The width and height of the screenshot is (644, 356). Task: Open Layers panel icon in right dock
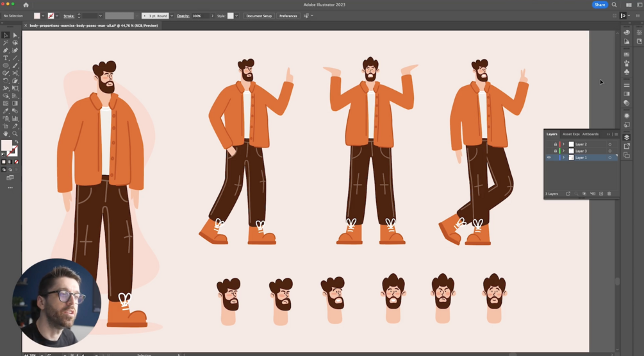(x=627, y=137)
